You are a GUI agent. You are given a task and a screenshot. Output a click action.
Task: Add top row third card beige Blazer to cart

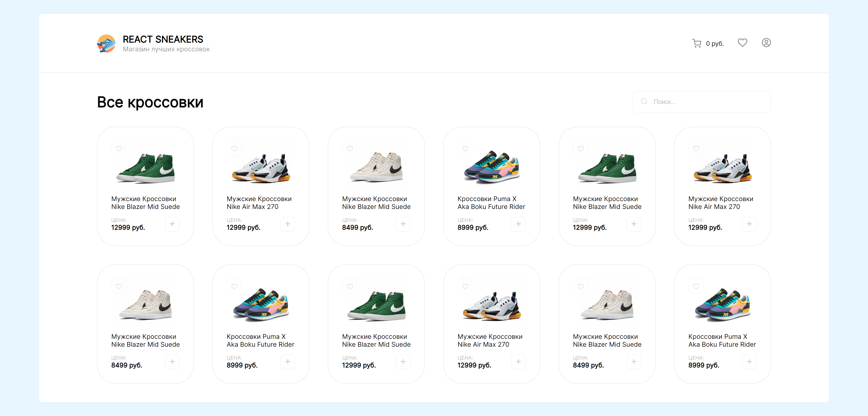coord(403,224)
